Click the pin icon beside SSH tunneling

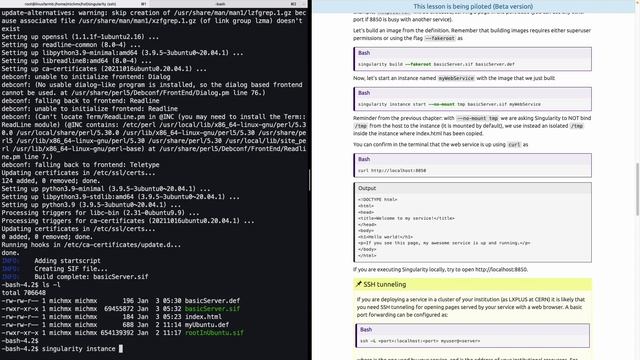pyautogui.click(x=358, y=284)
